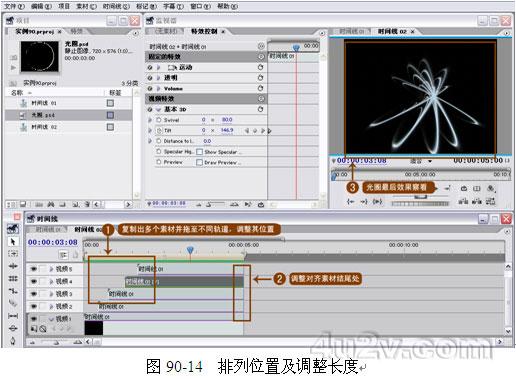The image size is (516, 379).
Task: Expand the 透明 (Opacity) effect properties
Action: pos(159,78)
